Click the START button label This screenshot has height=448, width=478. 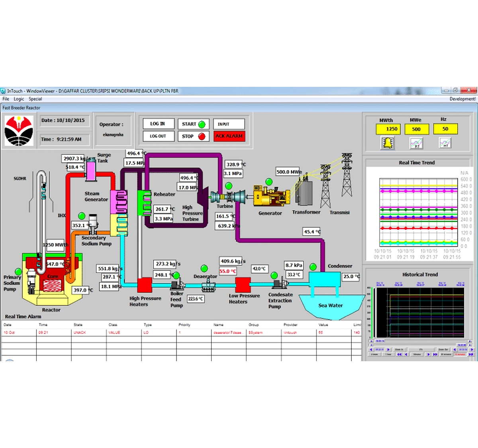coord(189,124)
